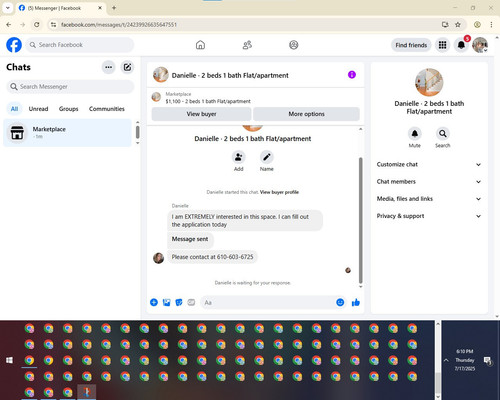
Task: Open taskbar clock showing 6:10 PM
Action: click(x=465, y=360)
